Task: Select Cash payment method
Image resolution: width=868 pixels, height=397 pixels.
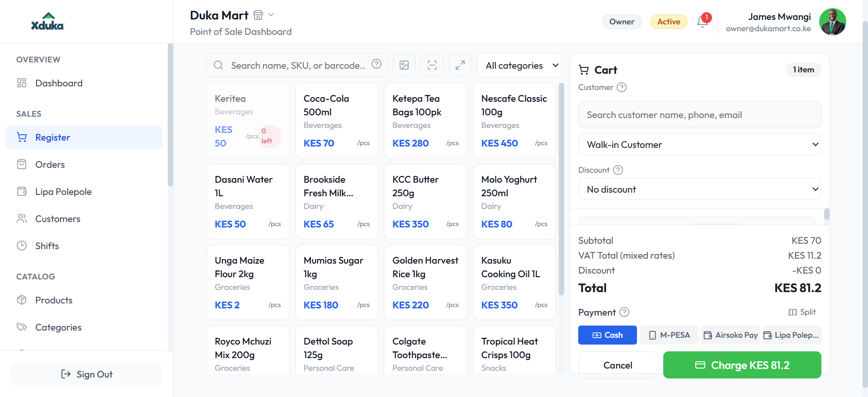Action: pos(608,335)
